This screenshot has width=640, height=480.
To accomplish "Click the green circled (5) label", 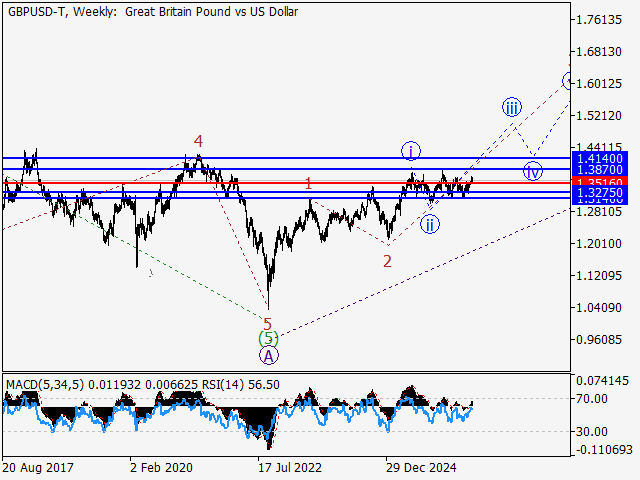I will [x=269, y=338].
